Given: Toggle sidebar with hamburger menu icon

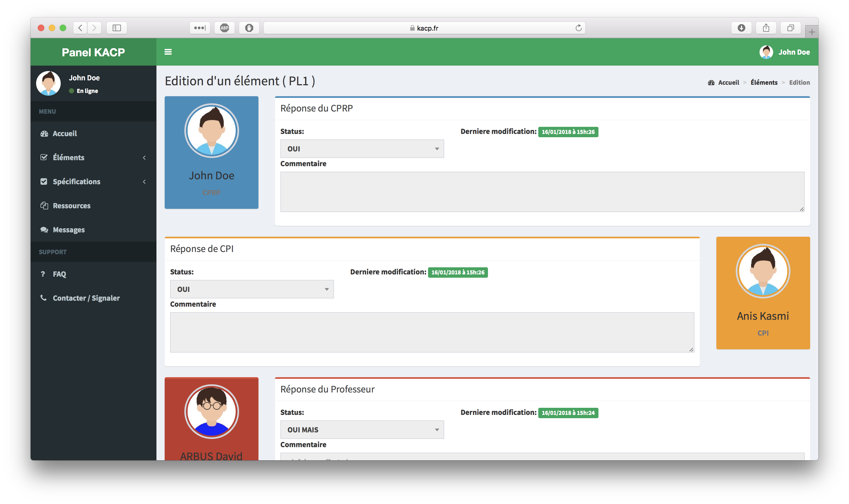Looking at the screenshot, I should point(168,52).
